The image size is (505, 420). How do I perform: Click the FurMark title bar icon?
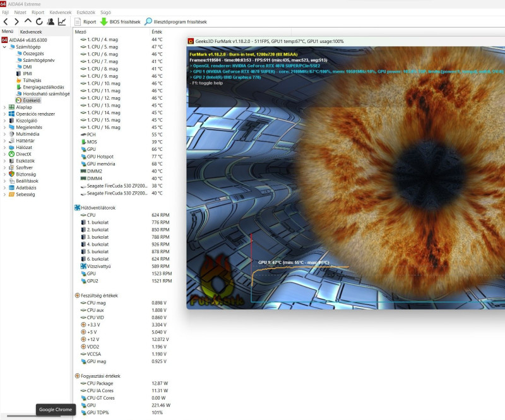[191, 41]
